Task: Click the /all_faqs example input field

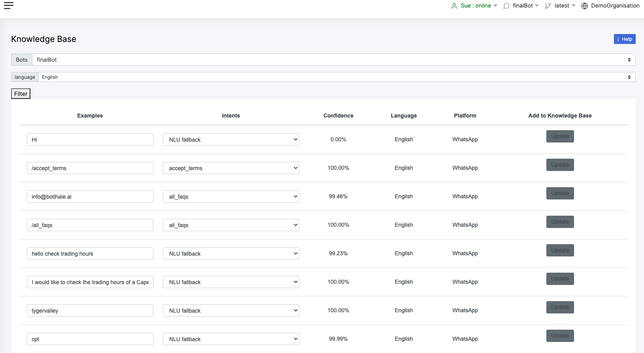Action: [90, 225]
